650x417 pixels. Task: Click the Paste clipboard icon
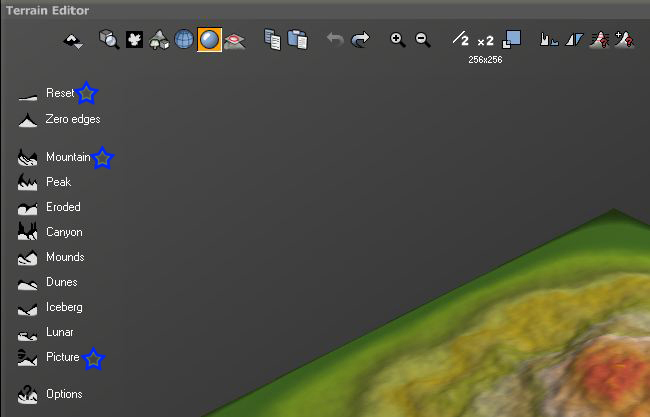297,40
